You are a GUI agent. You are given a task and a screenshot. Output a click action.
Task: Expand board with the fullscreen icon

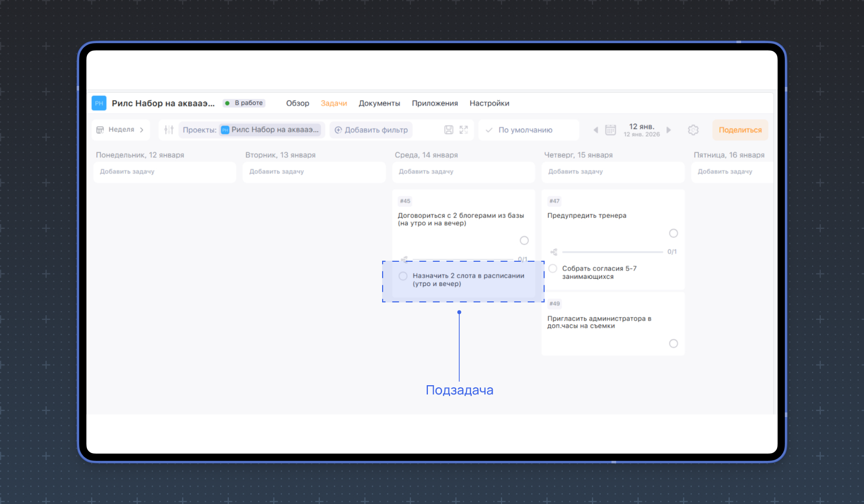(464, 130)
